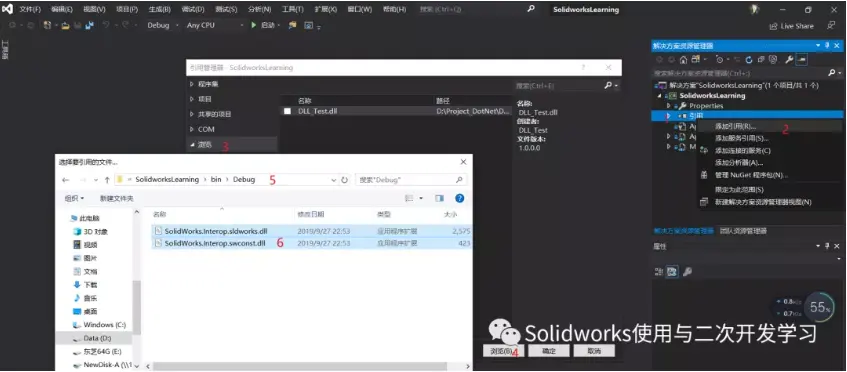Expand 程序集 in Reference Manager

[192, 84]
